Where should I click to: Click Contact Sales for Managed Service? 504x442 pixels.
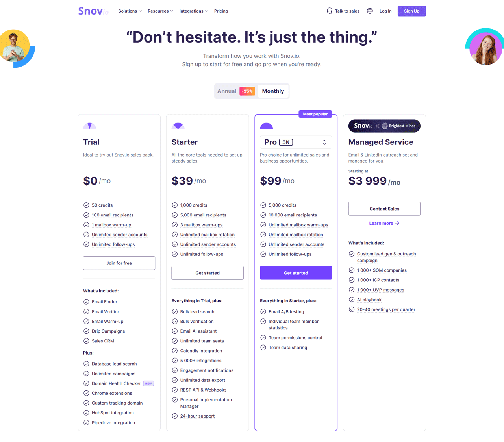click(x=384, y=209)
